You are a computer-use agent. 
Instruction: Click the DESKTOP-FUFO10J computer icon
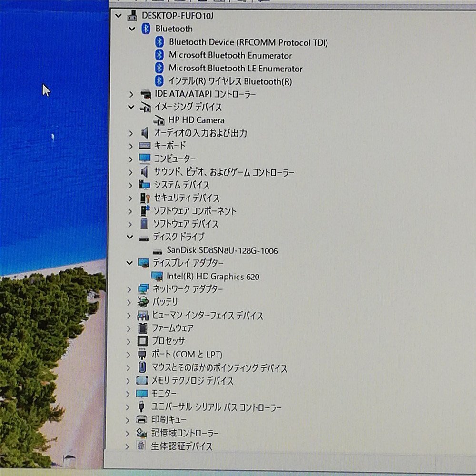click(132, 15)
